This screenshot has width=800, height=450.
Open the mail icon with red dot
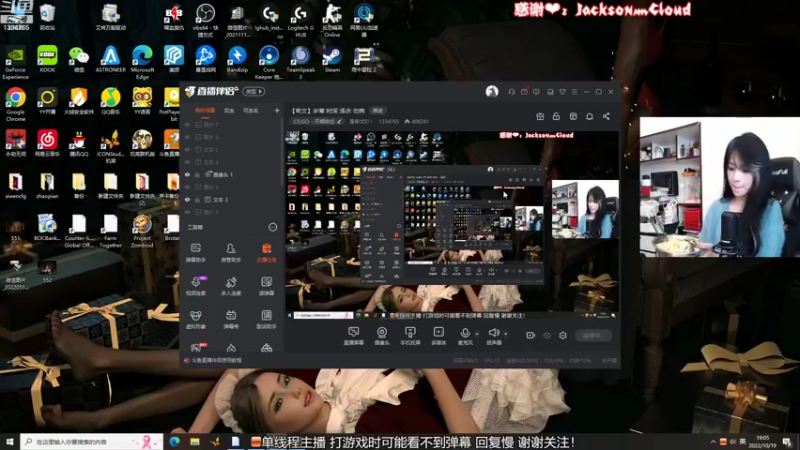coord(524,92)
